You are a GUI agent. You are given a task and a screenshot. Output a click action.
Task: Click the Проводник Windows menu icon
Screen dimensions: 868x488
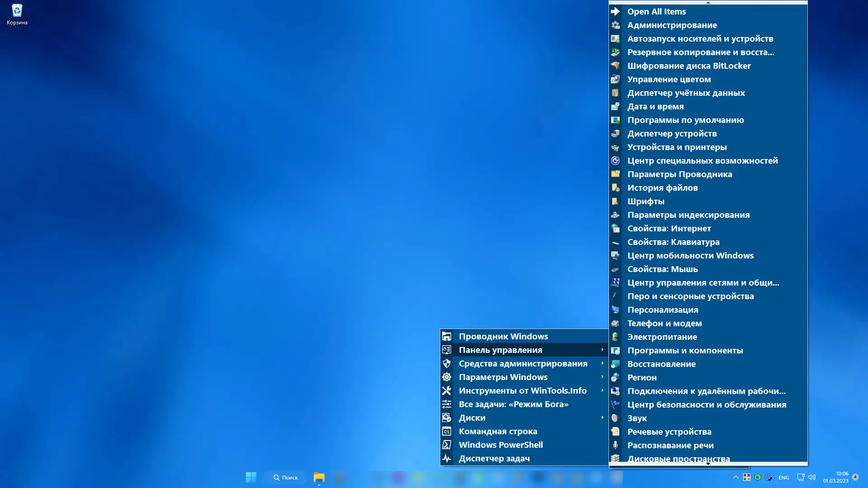pos(447,336)
